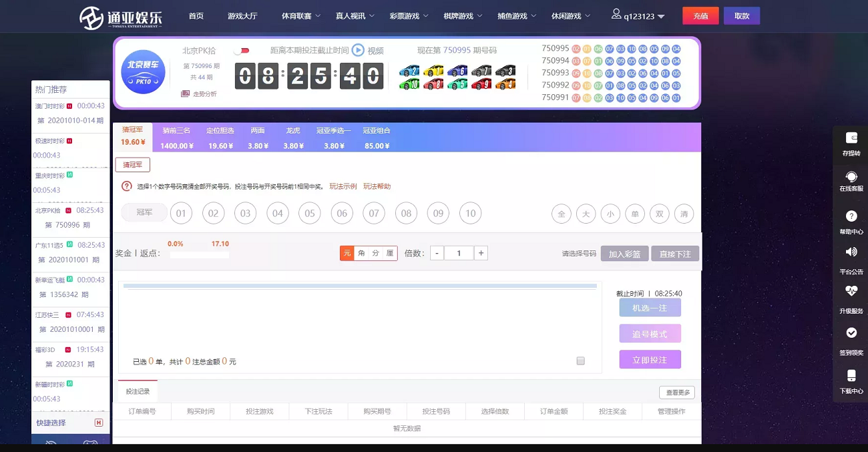Click the 帮助中心 help center icon
868x452 pixels.
click(x=851, y=220)
